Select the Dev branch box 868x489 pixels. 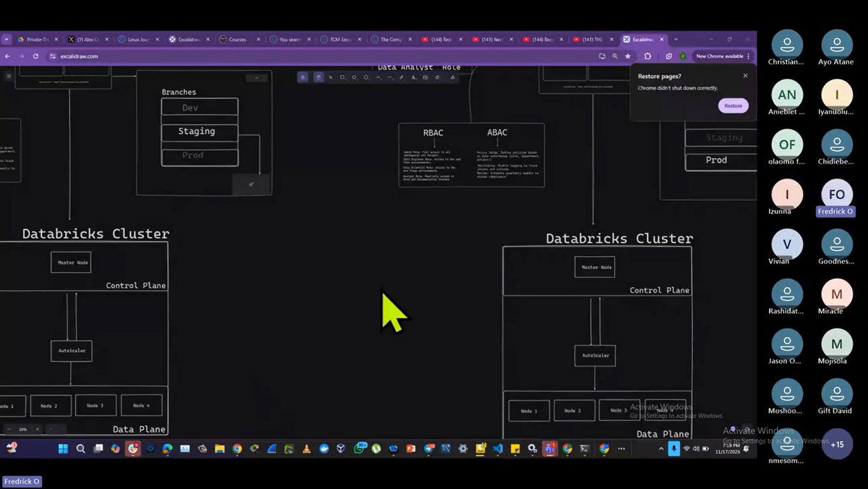click(x=200, y=107)
